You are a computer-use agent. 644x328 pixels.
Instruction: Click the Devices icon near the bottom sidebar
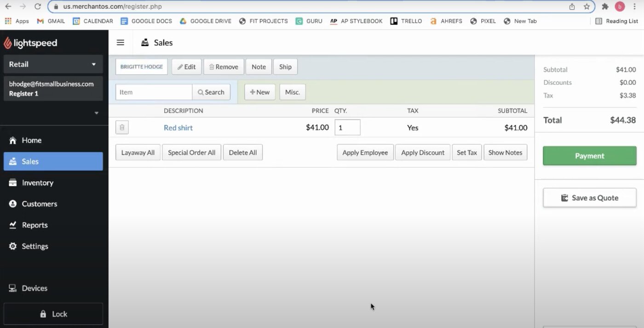point(12,288)
